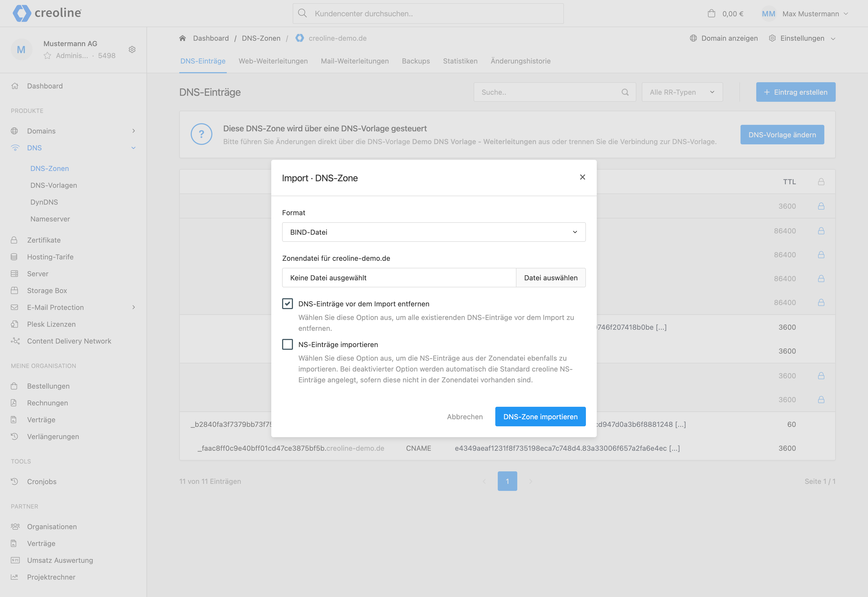868x597 pixels.
Task: Click the home icon in the breadcrumb
Action: coord(183,38)
